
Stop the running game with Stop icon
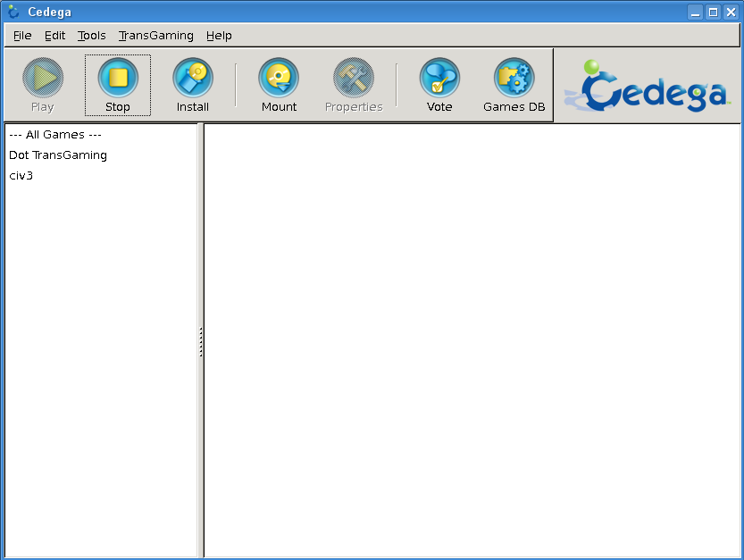pyautogui.click(x=118, y=78)
